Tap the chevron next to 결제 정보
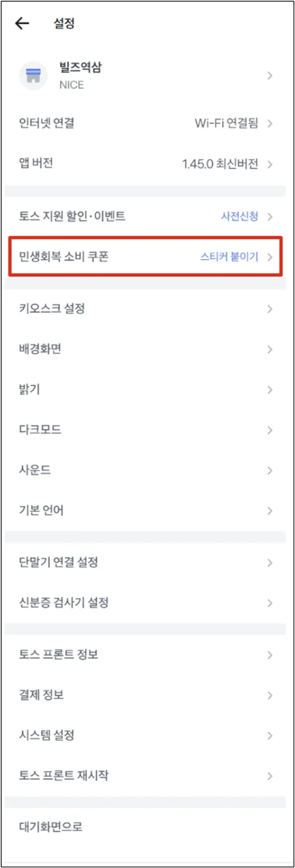 (x=270, y=695)
